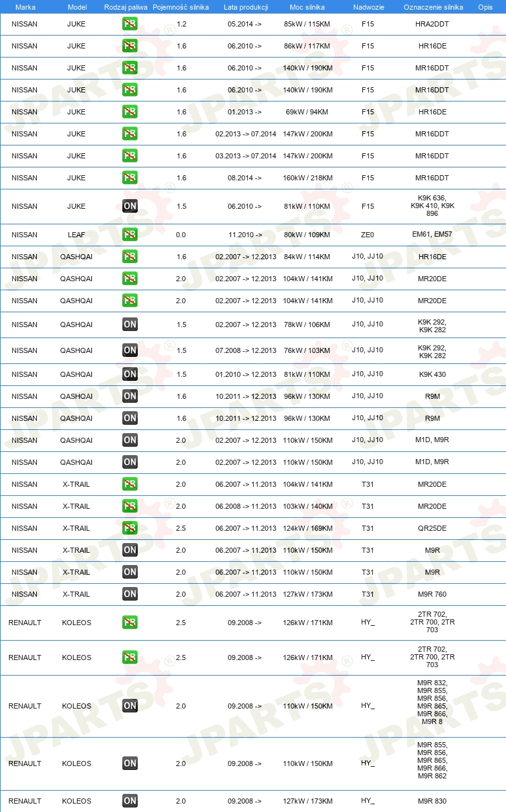Select production date 08.2014 ->
This screenshot has width=506, height=812.
pyautogui.click(x=245, y=178)
